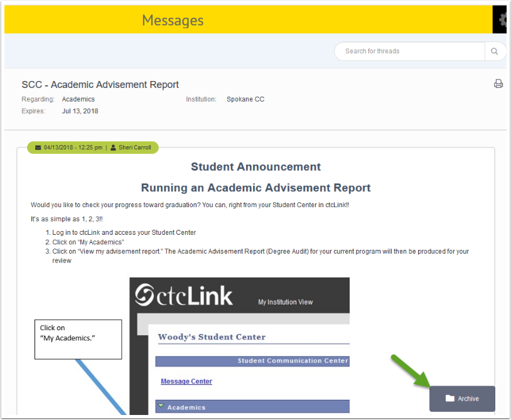Click the settings gear icon in header
The height and width of the screenshot is (420, 511).
click(x=503, y=20)
